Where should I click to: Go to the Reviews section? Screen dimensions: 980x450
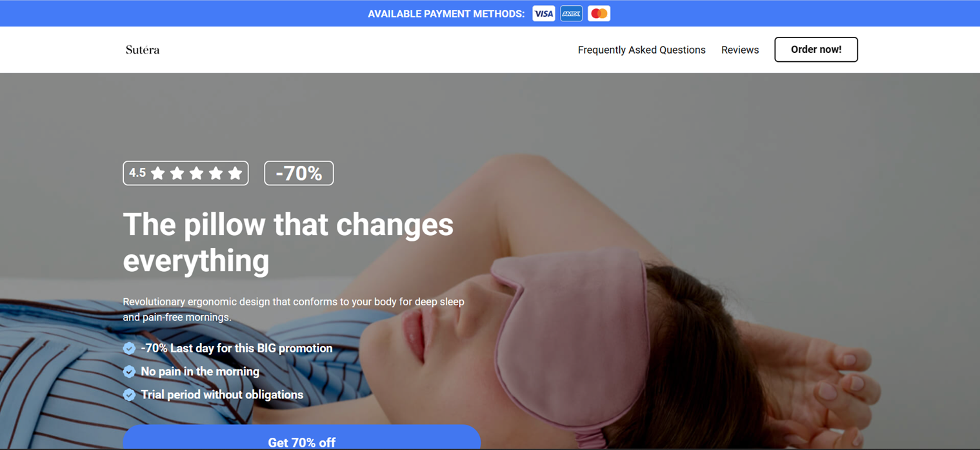point(740,50)
